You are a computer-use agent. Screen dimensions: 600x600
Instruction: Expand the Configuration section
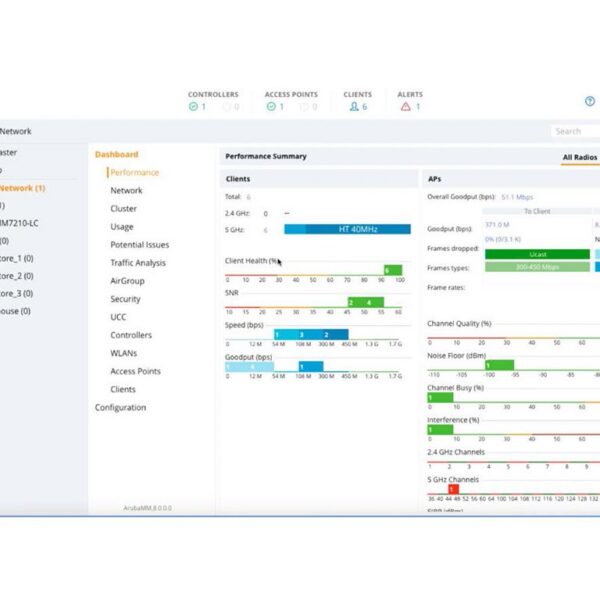pyautogui.click(x=120, y=408)
